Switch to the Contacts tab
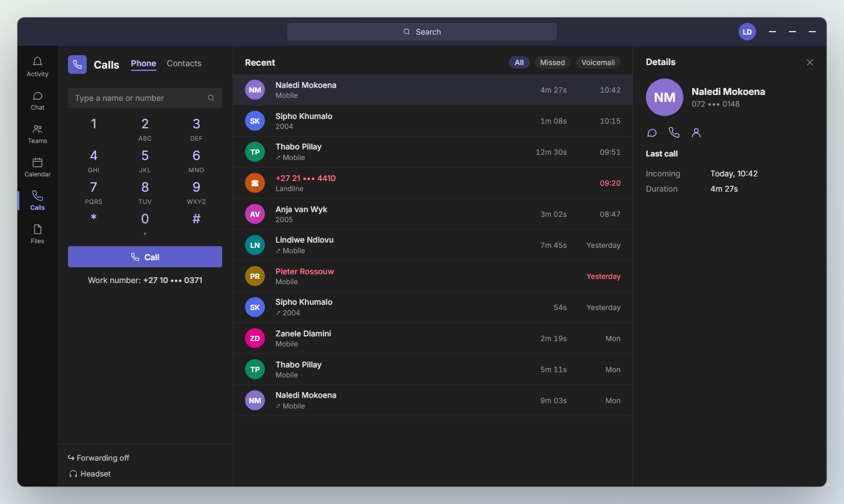The height and width of the screenshot is (504, 844). 184,63
